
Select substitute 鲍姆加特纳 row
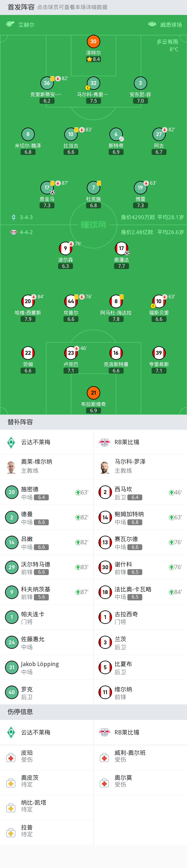pos(140,517)
